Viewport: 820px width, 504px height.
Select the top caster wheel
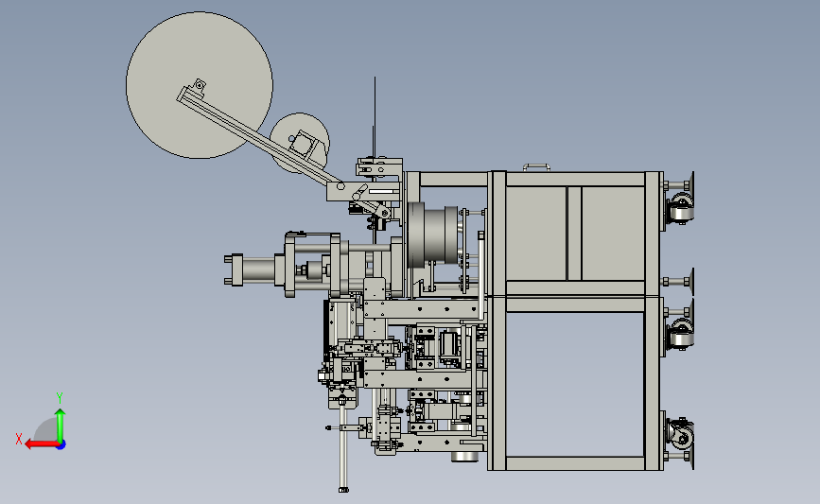tap(681, 208)
